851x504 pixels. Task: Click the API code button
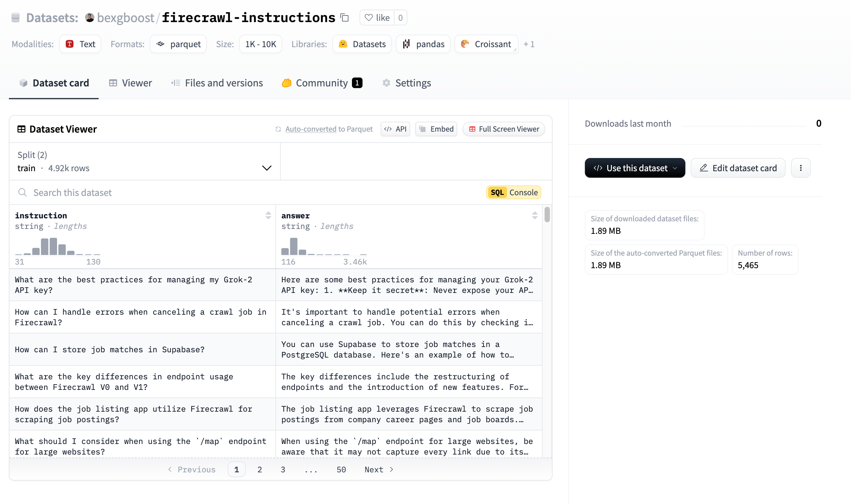point(395,129)
